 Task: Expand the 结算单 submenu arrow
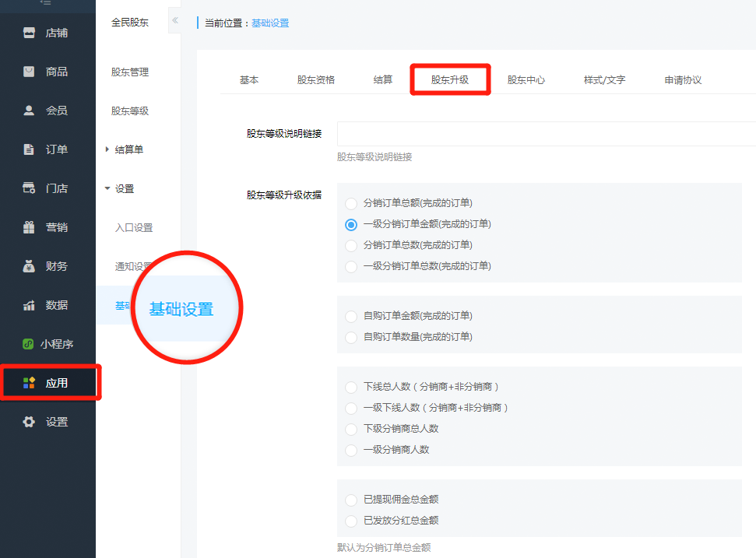107,149
